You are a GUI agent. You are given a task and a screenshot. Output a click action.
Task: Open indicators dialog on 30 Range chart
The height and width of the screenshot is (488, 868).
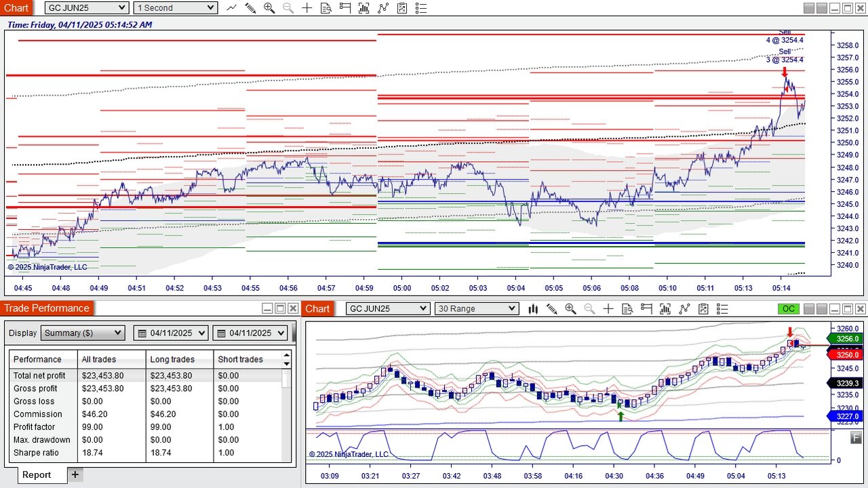(665, 308)
